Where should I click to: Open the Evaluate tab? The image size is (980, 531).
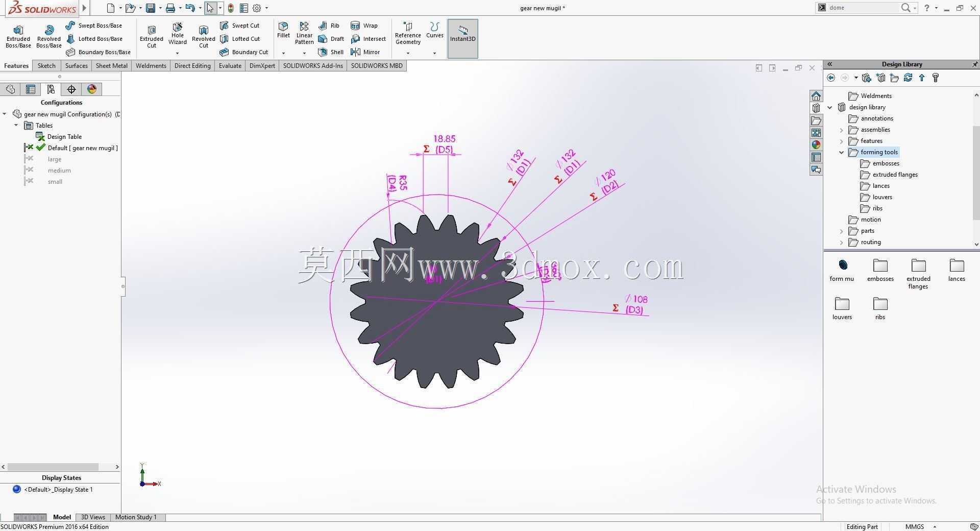[230, 65]
